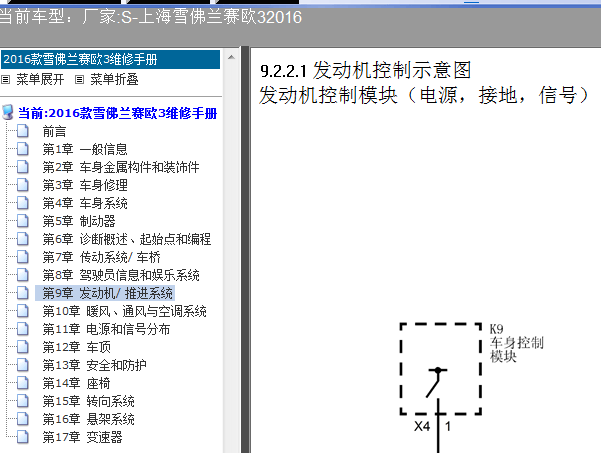The width and height of the screenshot is (601, 453).
Task: Click the X4 connector label in diagram
Action: pyautogui.click(x=422, y=426)
